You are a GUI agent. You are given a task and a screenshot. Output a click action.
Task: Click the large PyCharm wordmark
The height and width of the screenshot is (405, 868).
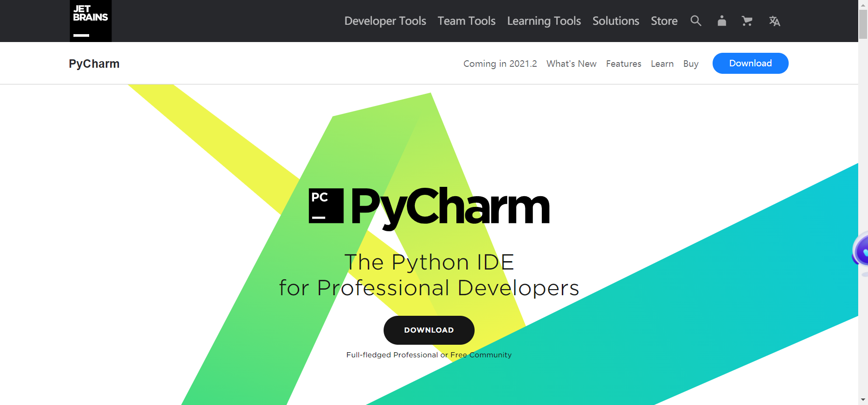pyautogui.click(x=450, y=208)
